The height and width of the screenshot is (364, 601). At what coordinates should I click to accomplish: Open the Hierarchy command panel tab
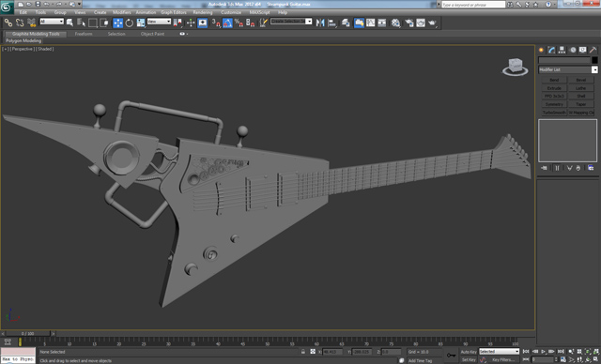click(x=562, y=50)
